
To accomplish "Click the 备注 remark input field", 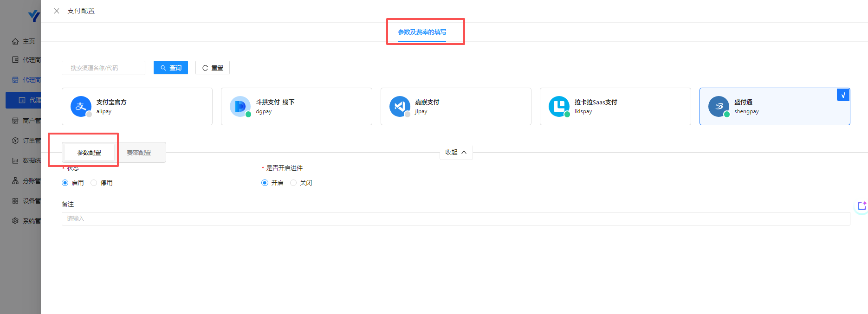I will coord(455,218).
